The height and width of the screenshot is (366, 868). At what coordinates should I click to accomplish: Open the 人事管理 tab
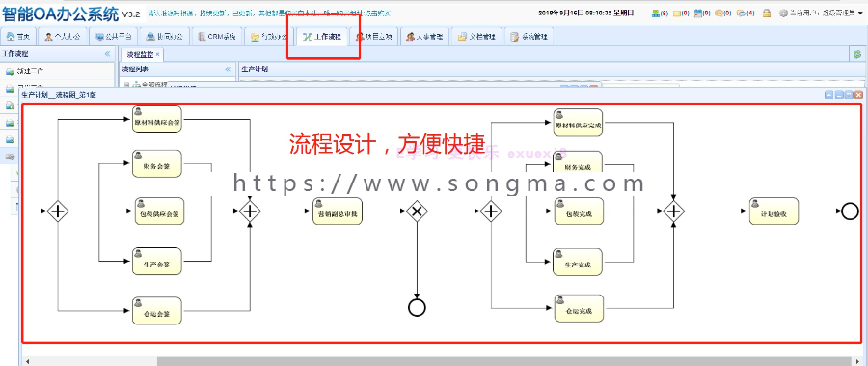point(424,37)
